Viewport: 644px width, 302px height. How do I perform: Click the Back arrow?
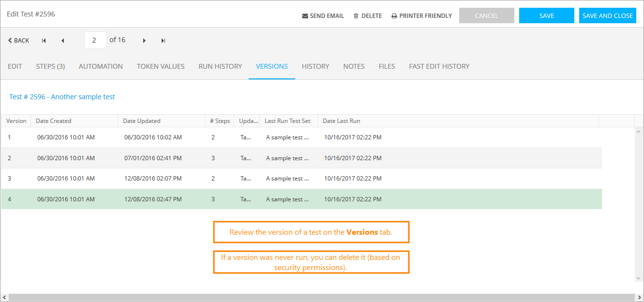(10, 41)
